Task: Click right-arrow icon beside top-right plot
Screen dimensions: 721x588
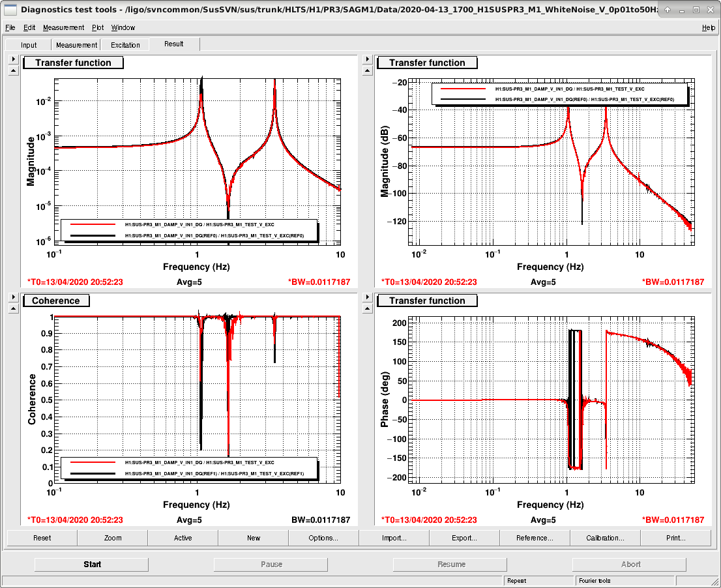Action: click(367, 59)
